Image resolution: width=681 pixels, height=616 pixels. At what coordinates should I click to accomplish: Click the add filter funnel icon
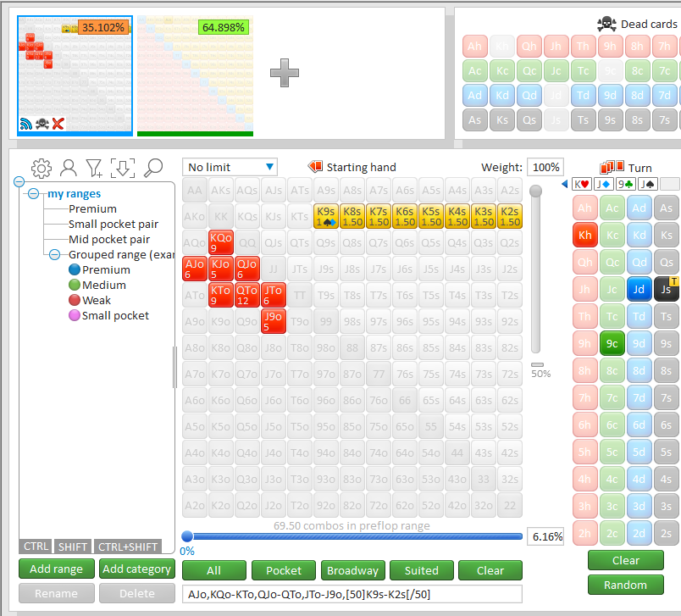94,168
